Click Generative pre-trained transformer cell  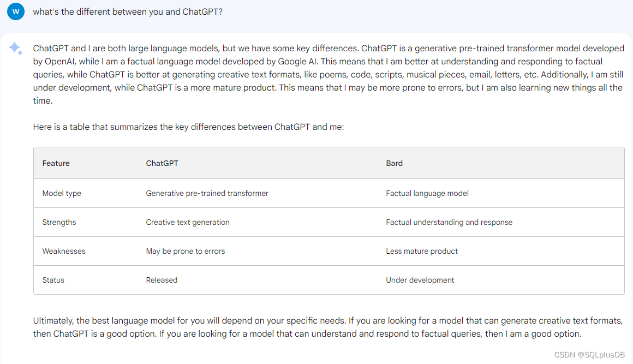(x=207, y=193)
